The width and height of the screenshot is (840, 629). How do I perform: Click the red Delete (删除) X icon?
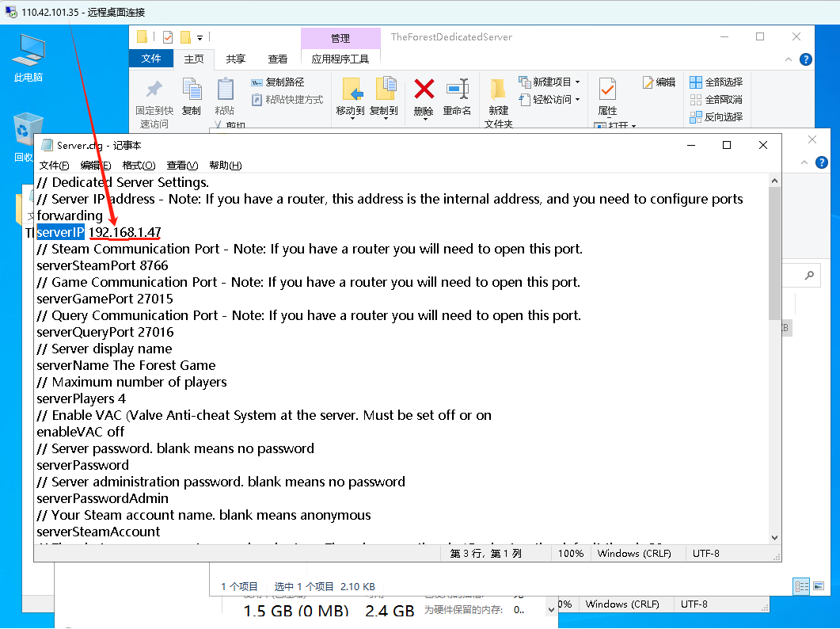tap(424, 89)
